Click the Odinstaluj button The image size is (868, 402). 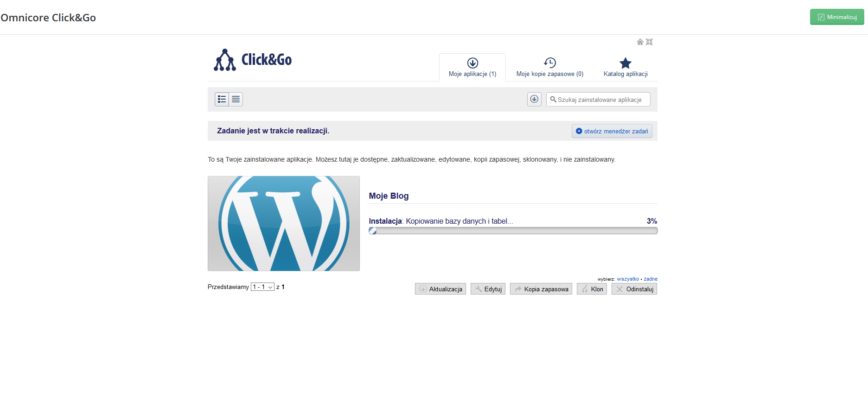634,289
